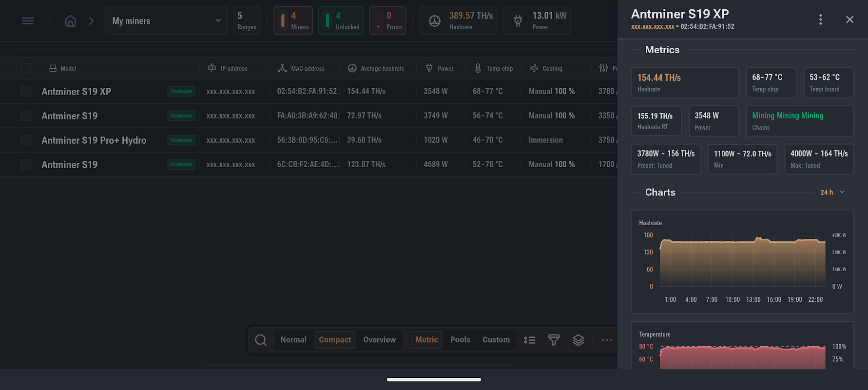Click the 68~77 °C Temp chip card
This screenshot has height=390, width=868.
coord(771,83)
